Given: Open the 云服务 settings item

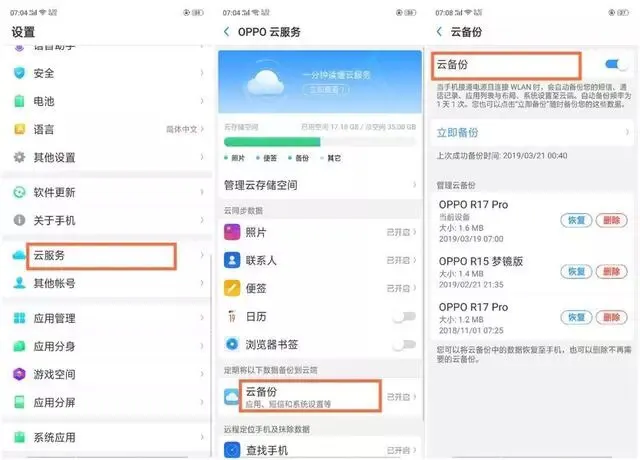Looking at the screenshot, I should (100, 255).
